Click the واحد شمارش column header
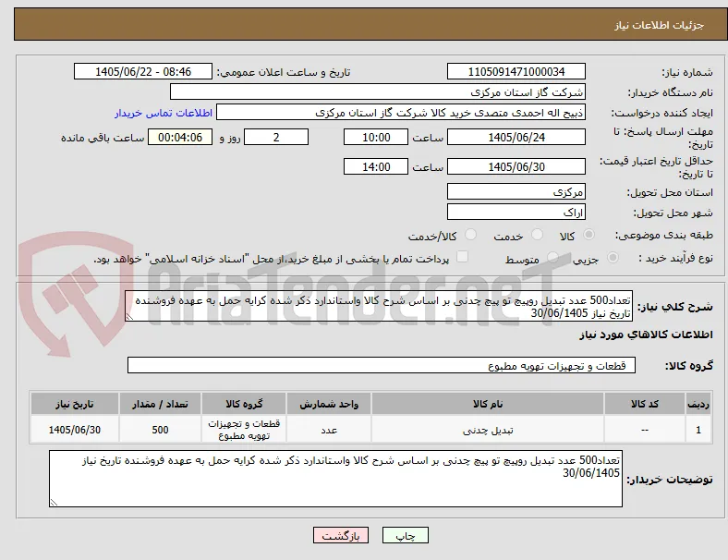 tap(329, 404)
